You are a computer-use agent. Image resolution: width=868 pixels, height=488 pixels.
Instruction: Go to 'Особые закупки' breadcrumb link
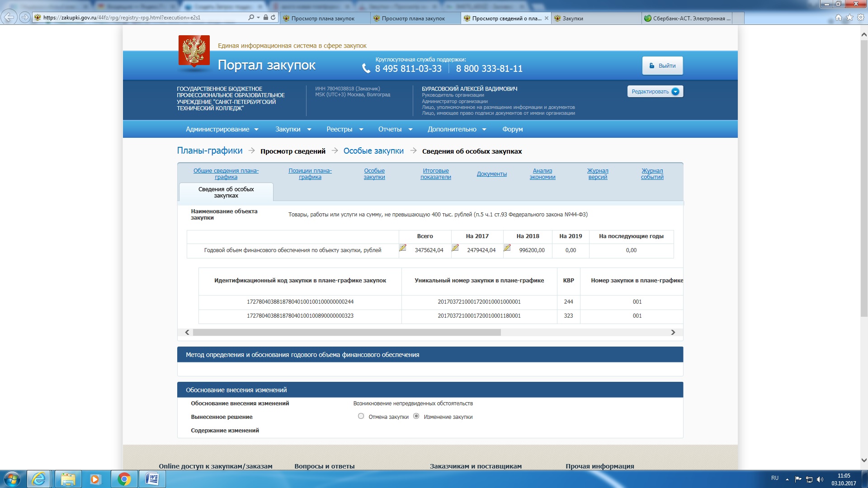tap(373, 151)
